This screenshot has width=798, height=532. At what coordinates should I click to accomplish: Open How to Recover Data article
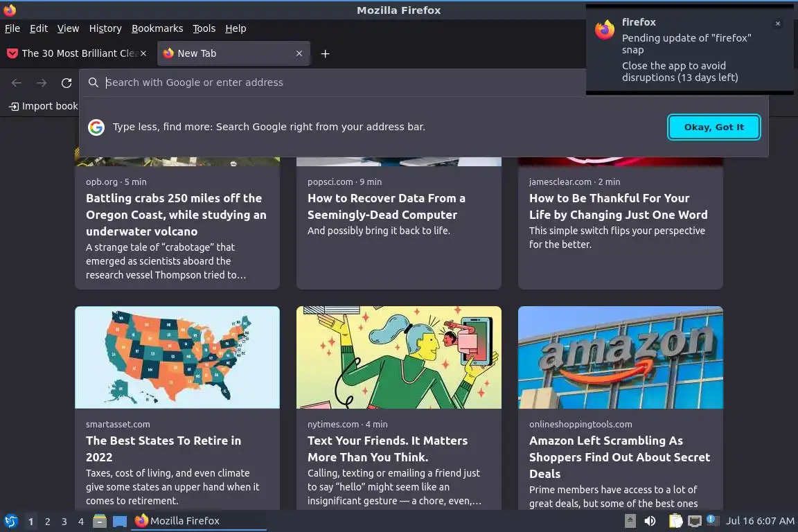[x=387, y=206]
